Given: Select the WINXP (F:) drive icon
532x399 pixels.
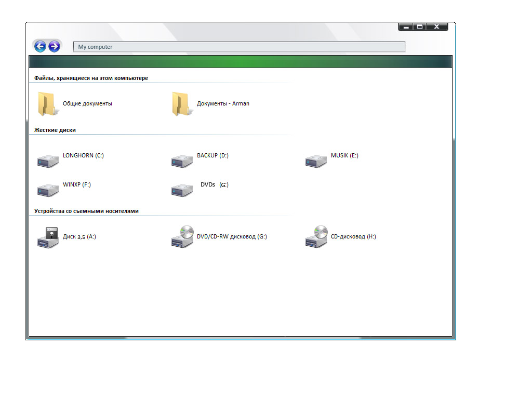Looking at the screenshot, I should pyautogui.click(x=47, y=190).
